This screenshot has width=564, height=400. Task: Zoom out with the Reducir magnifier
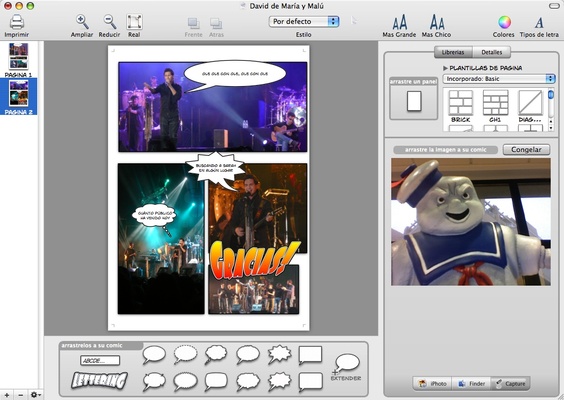109,22
